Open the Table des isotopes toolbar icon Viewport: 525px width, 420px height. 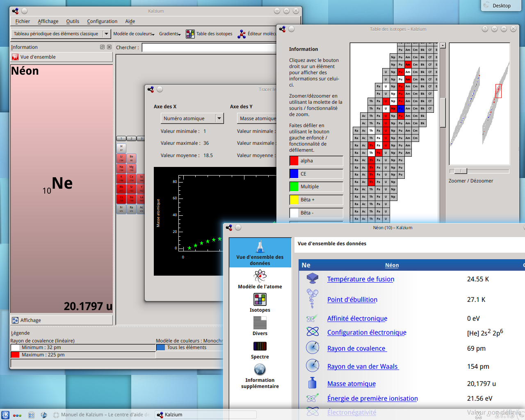(x=190, y=34)
